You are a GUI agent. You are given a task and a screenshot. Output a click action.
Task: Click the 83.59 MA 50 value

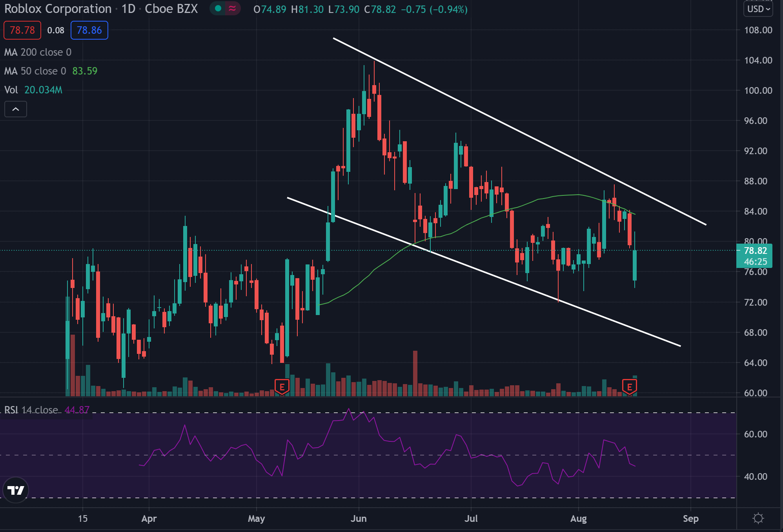coord(85,71)
